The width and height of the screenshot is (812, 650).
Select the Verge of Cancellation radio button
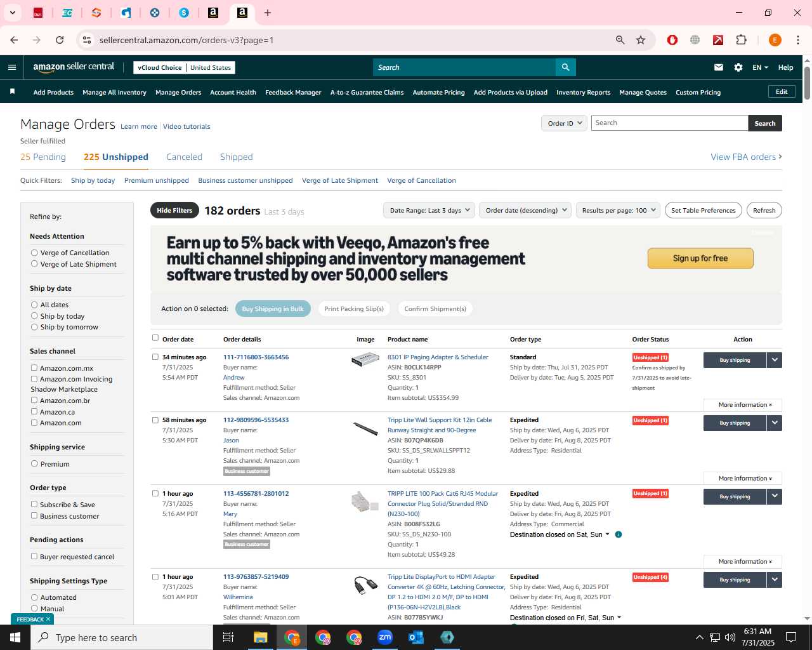(34, 253)
